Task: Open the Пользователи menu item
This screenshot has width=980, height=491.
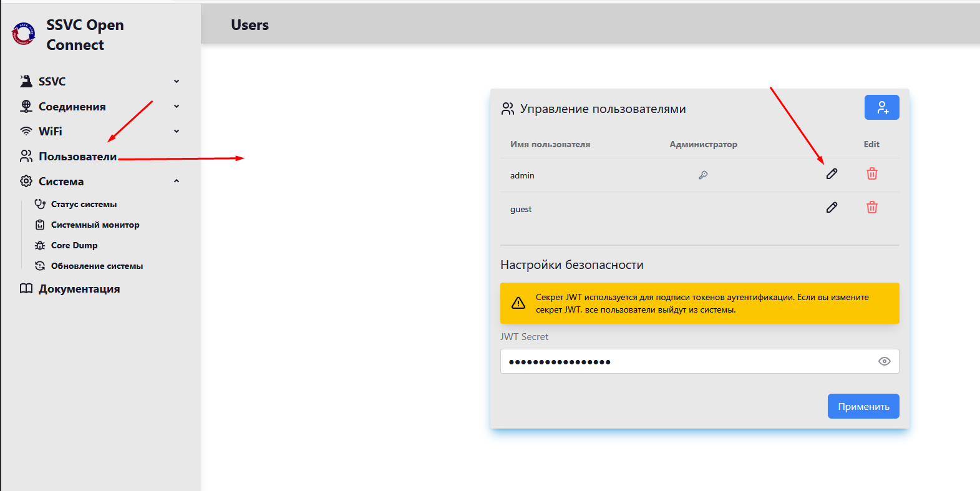Action: [x=77, y=157]
